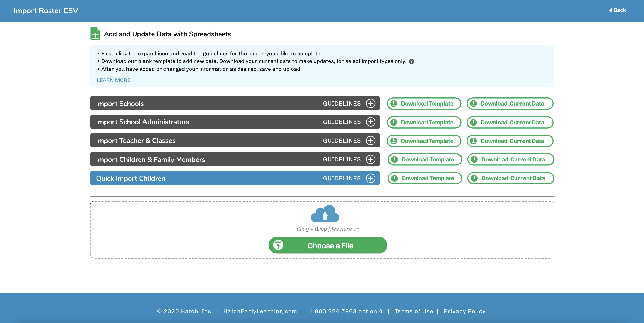The width and height of the screenshot is (644, 323).
Task: Expand Import Teacher & Classes guidelines
Action: pyautogui.click(x=371, y=141)
